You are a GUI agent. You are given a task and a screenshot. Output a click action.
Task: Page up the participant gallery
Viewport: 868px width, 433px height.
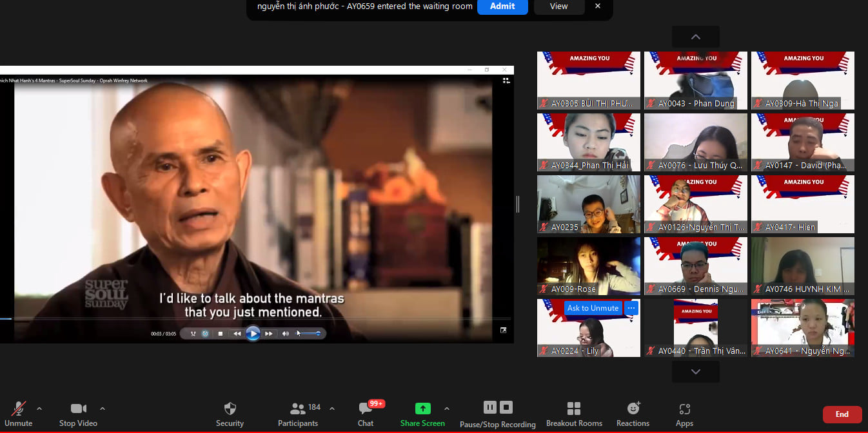coord(696,37)
